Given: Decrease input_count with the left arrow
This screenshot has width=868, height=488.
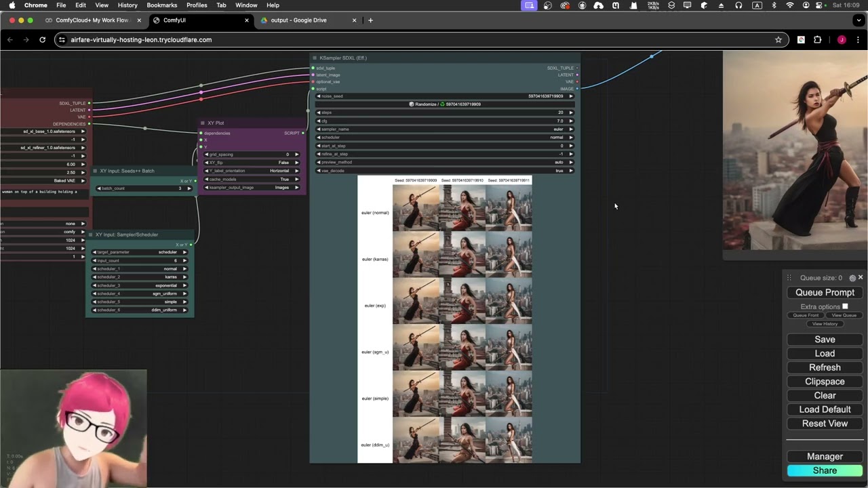Looking at the screenshot, I should pyautogui.click(x=94, y=261).
